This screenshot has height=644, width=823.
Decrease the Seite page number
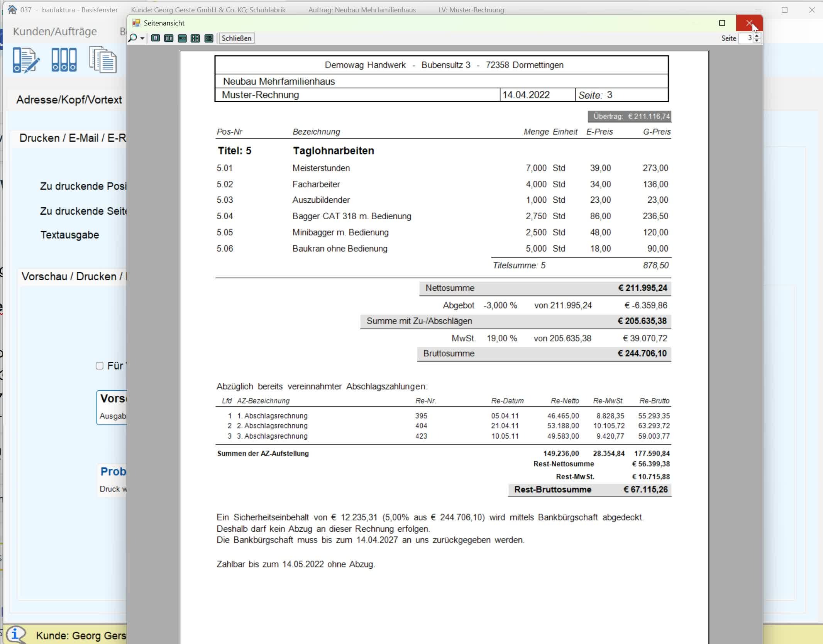757,41
